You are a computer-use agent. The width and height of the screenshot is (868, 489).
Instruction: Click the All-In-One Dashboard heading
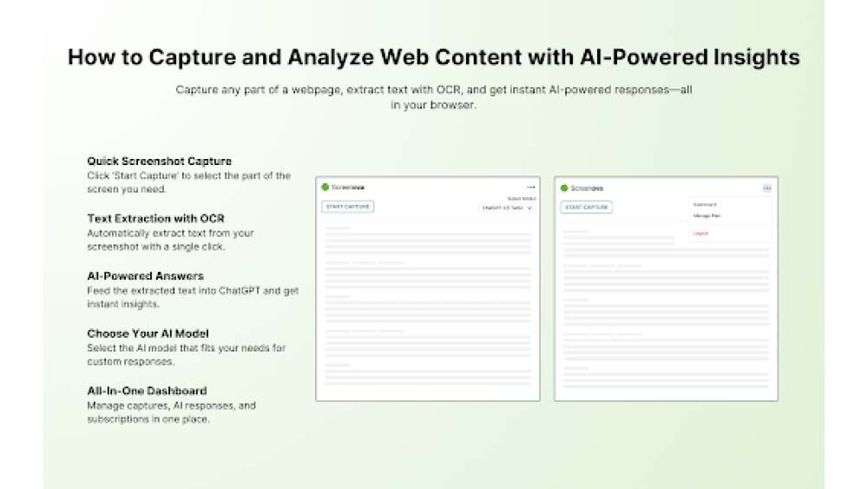click(x=147, y=391)
